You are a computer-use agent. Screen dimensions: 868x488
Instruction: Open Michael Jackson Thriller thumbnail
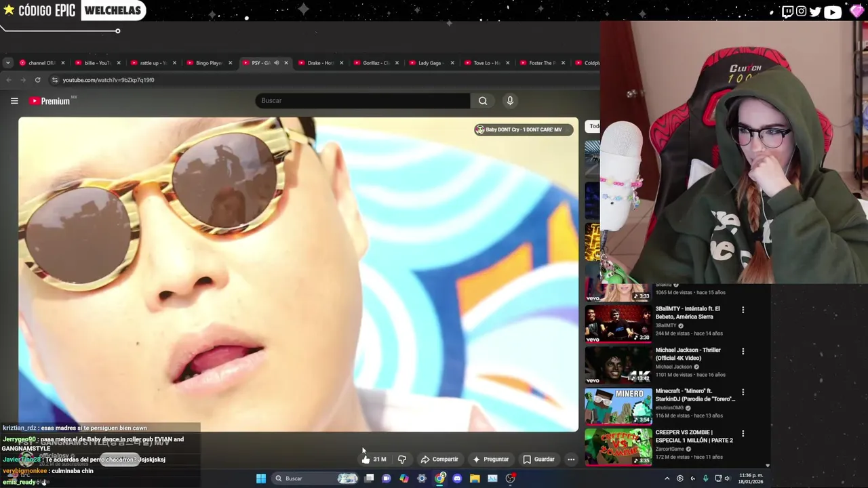point(618,365)
